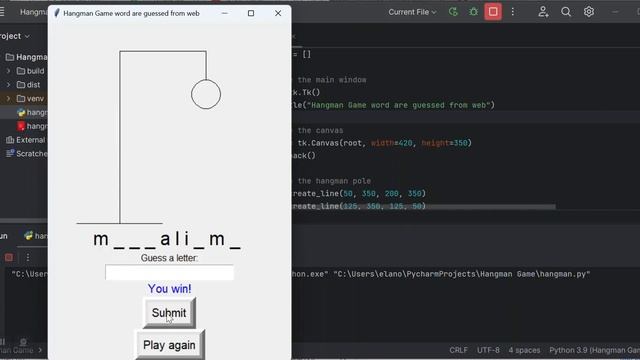Maximize the Hangman Game window
The height and width of the screenshot is (360, 640).
click(x=251, y=13)
